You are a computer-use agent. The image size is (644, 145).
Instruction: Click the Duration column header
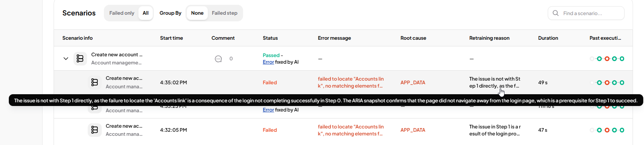point(548,38)
